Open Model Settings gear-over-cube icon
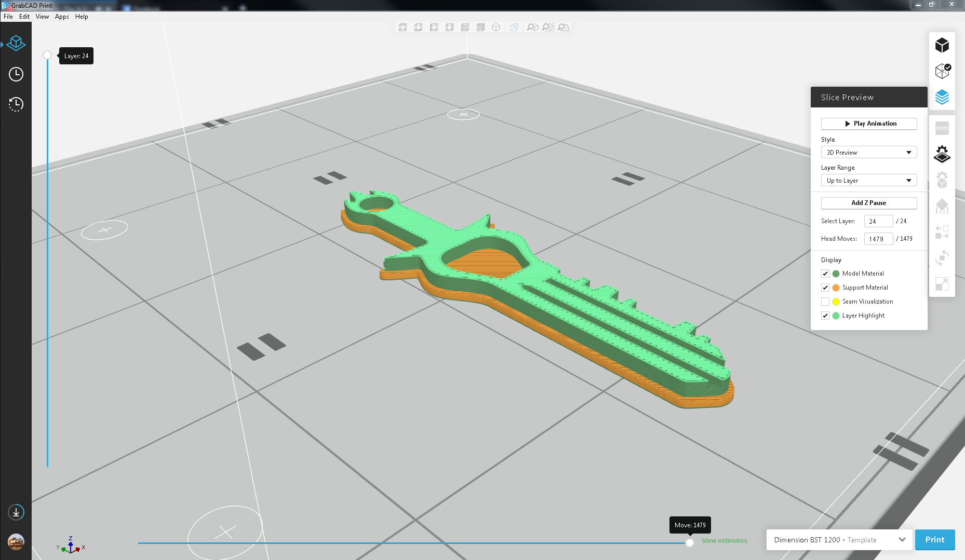This screenshot has width=965, height=560. tap(942, 180)
